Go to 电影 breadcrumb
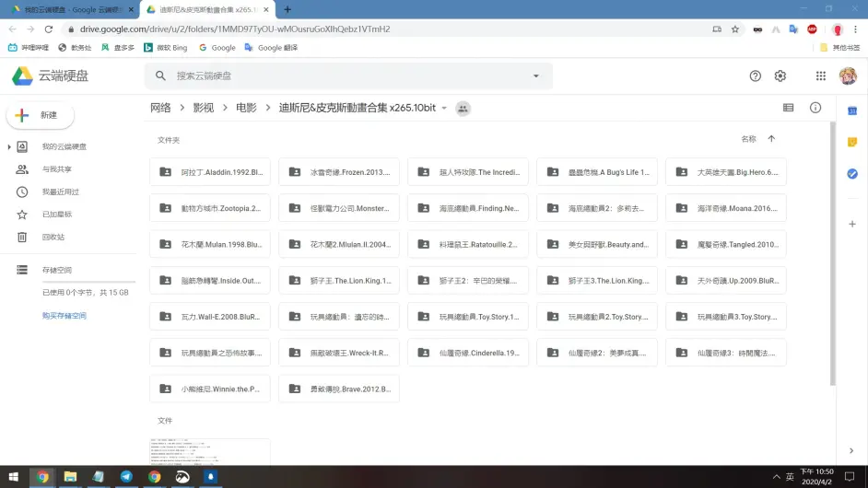Screen dimensions: 868x488 (246, 108)
